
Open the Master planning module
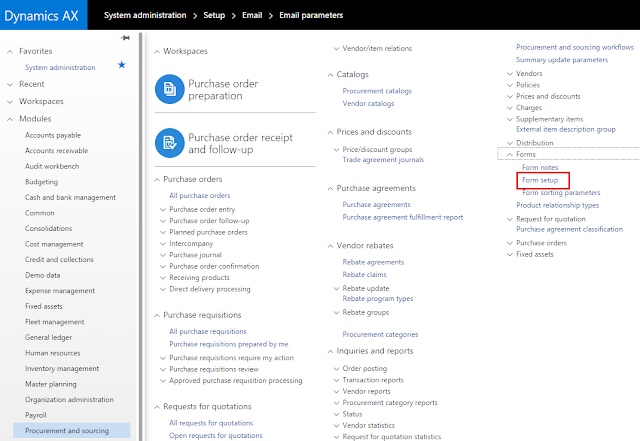51,384
